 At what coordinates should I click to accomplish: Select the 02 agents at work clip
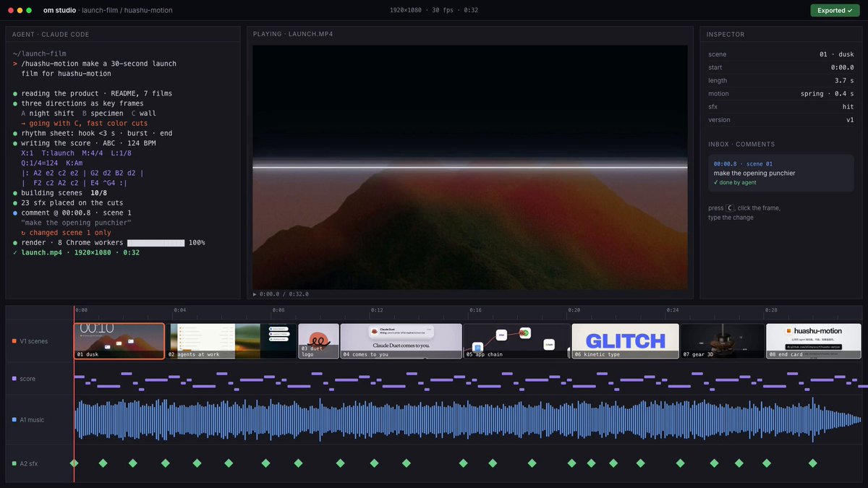231,341
